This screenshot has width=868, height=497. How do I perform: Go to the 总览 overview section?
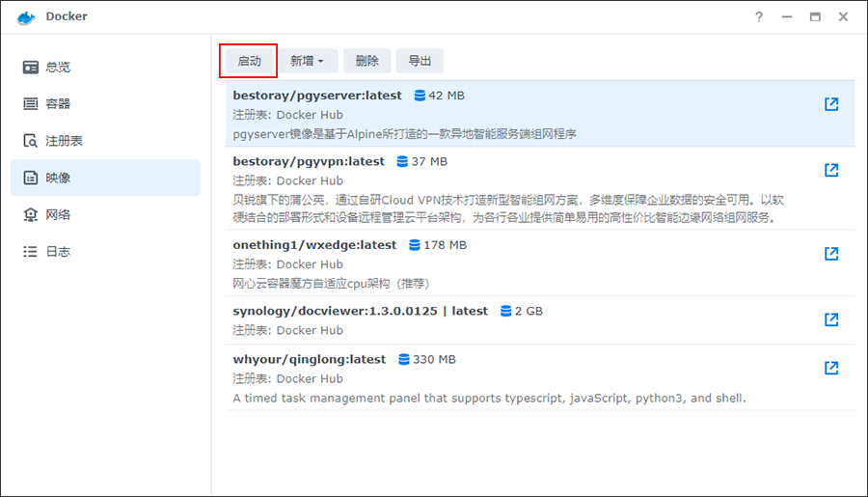point(106,67)
